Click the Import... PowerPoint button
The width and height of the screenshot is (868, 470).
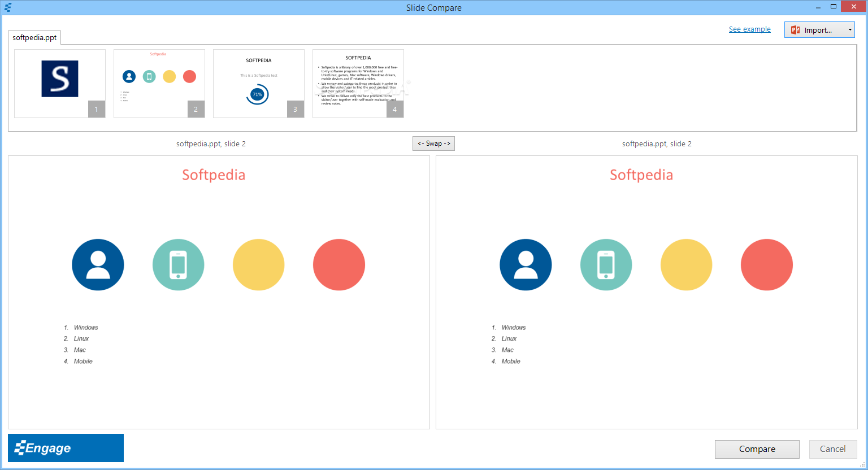(x=819, y=30)
